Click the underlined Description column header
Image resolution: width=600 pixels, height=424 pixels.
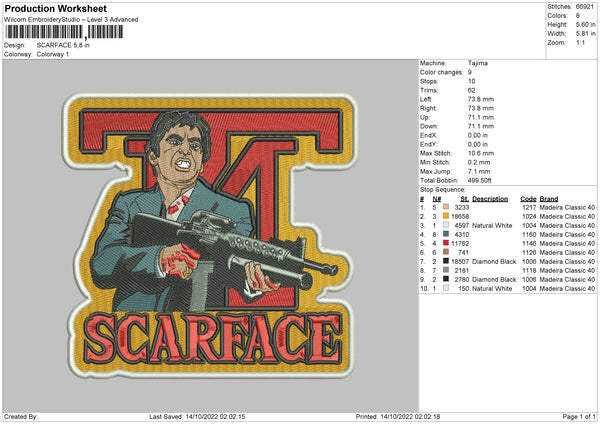(x=490, y=199)
